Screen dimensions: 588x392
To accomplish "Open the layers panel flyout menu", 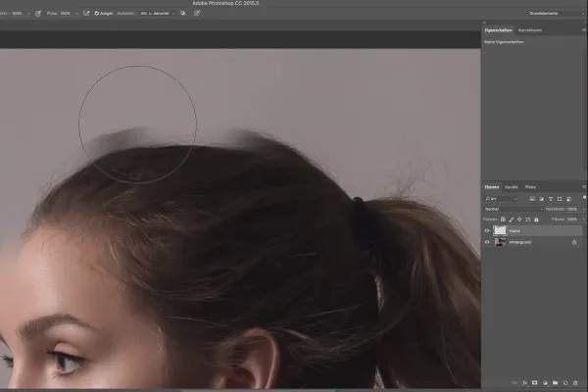I will 584,187.
